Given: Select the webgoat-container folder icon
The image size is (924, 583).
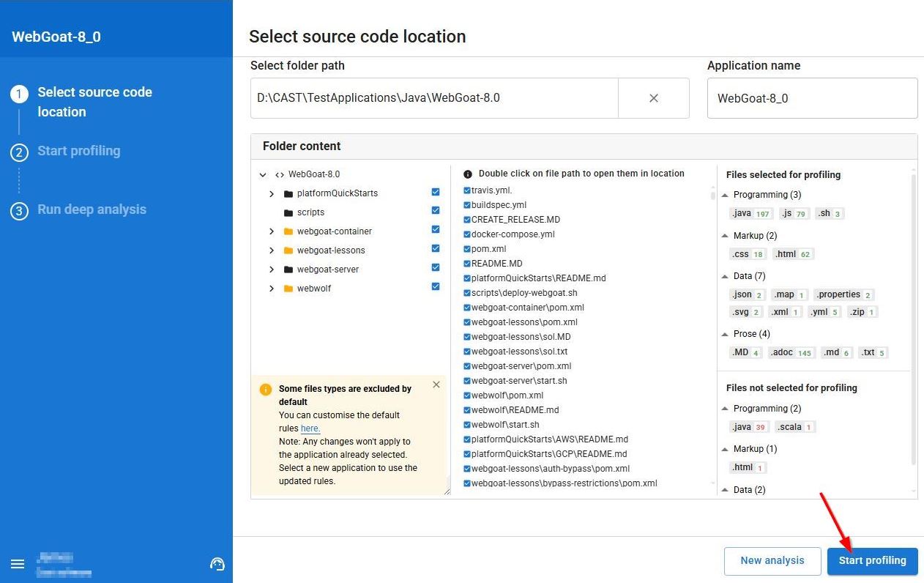Looking at the screenshot, I should 288,231.
